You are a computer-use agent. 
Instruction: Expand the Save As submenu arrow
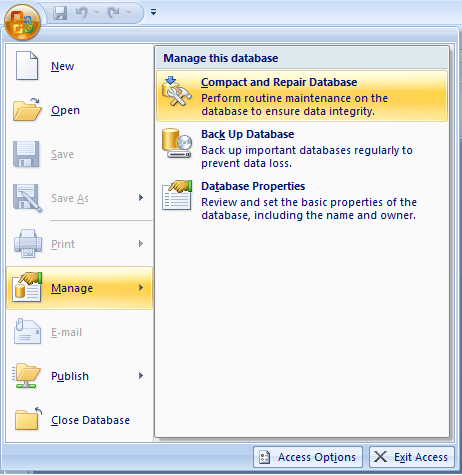(141, 198)
